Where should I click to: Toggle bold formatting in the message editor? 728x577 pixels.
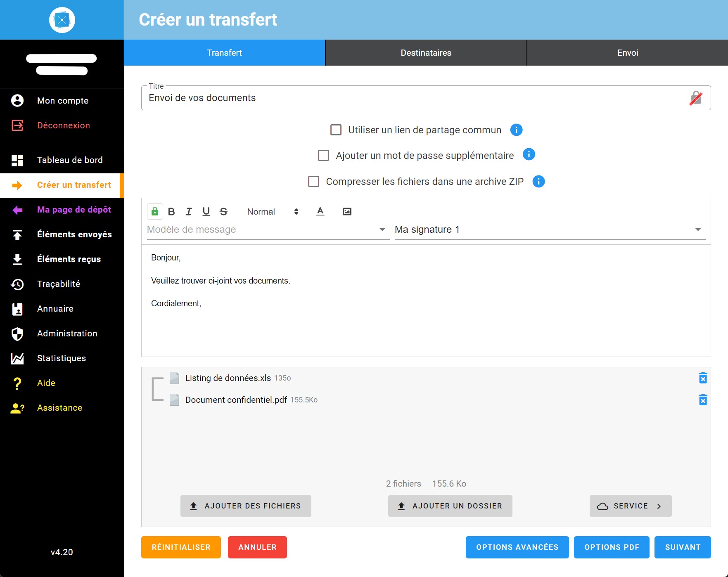(x=172, y=211)
